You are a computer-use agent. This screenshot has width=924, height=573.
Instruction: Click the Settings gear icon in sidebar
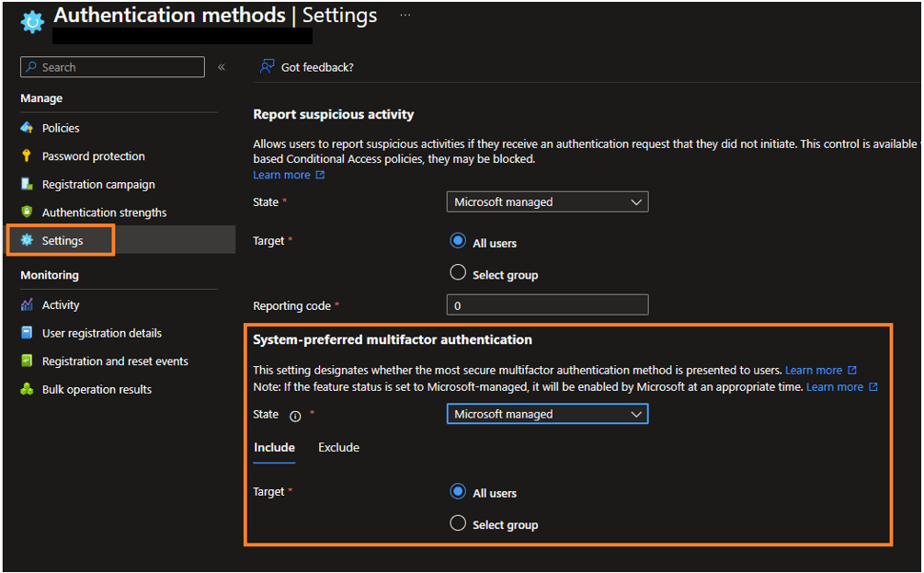27,240
